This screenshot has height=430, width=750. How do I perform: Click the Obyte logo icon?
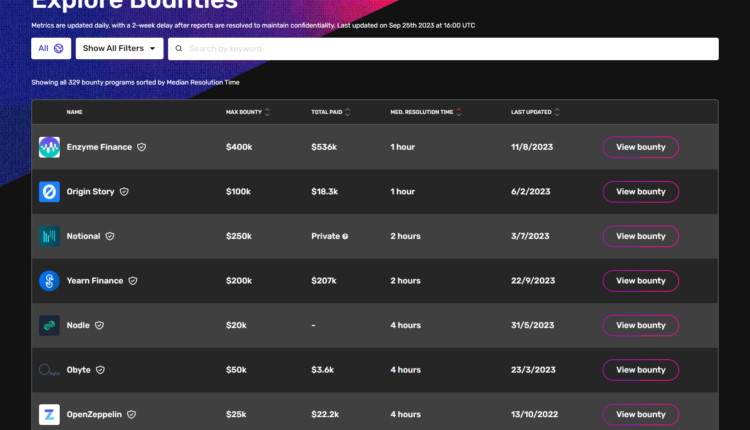49,370
